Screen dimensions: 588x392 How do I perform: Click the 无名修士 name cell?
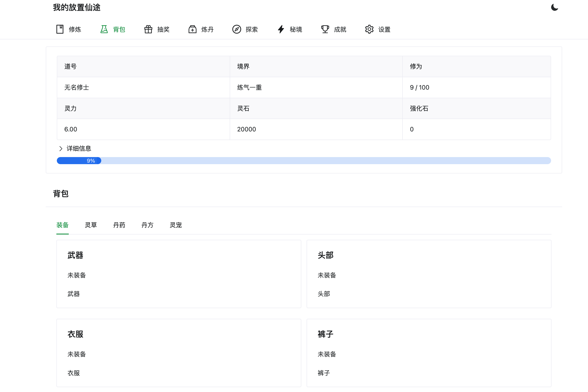(x=143, y=88)
